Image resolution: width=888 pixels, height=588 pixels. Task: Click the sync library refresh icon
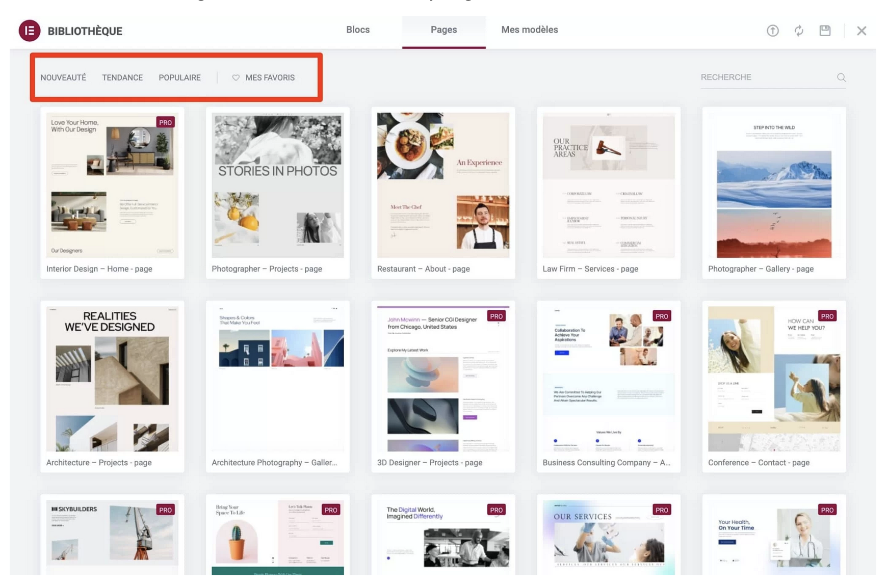(799, 31)
